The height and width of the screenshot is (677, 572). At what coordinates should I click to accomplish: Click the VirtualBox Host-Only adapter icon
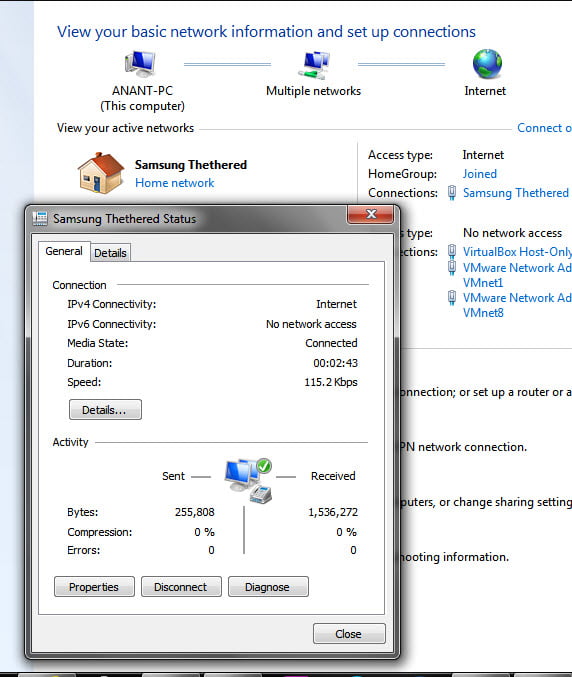pos(452,251)
